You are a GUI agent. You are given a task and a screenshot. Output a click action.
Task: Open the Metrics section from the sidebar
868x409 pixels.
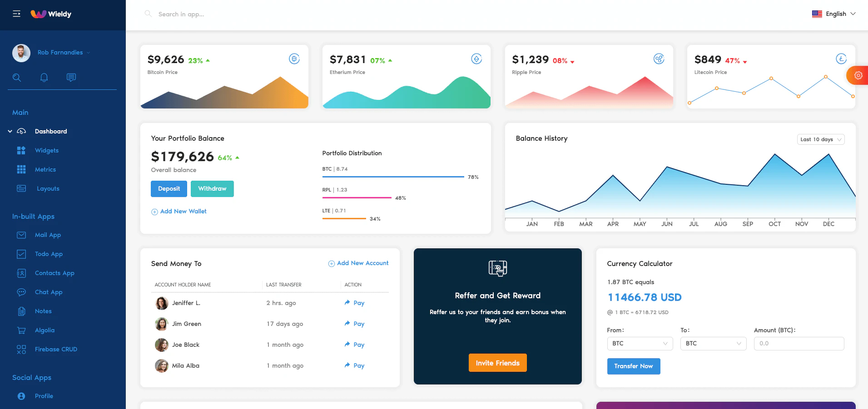[45, 169]
